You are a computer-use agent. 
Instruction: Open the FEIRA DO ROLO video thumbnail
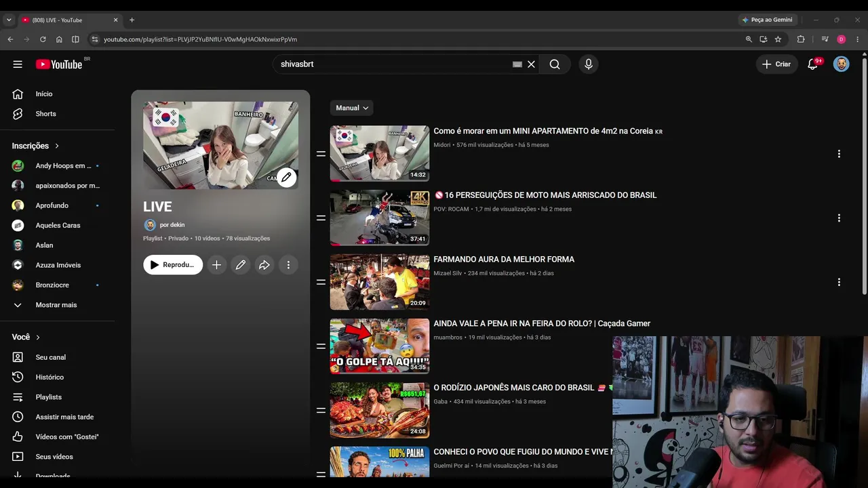click(380, 346)
